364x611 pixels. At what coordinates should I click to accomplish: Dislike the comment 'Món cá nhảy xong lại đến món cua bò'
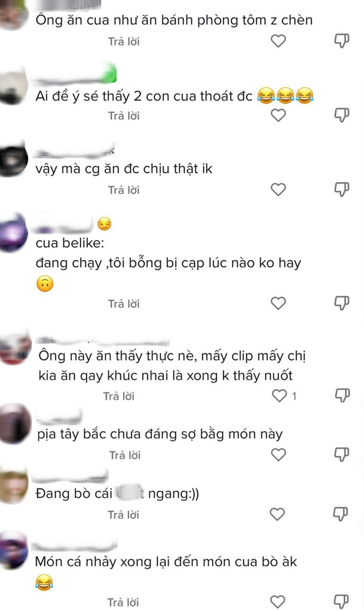click(341, 602)
